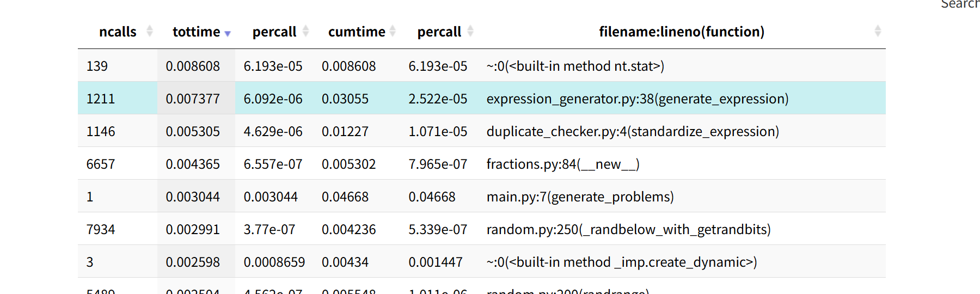Click the cumtime value 0.03055
The height and width of the screenshot is (294, 980).
[345, 99]
